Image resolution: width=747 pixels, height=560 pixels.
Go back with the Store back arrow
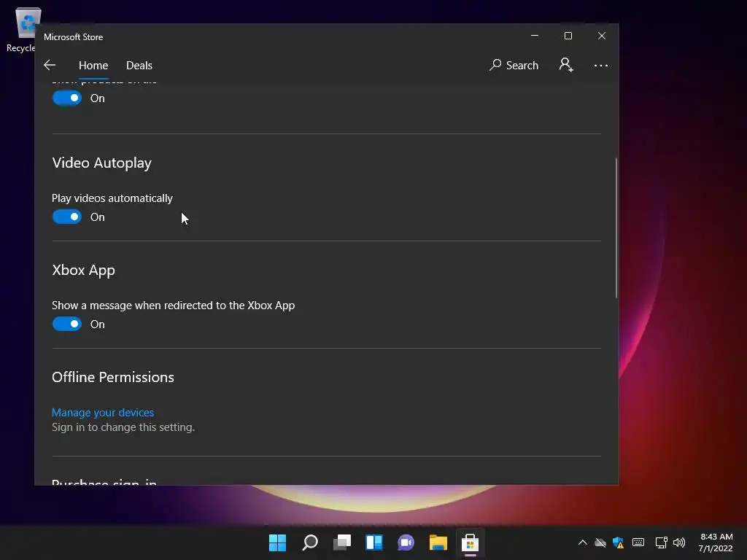50,65
